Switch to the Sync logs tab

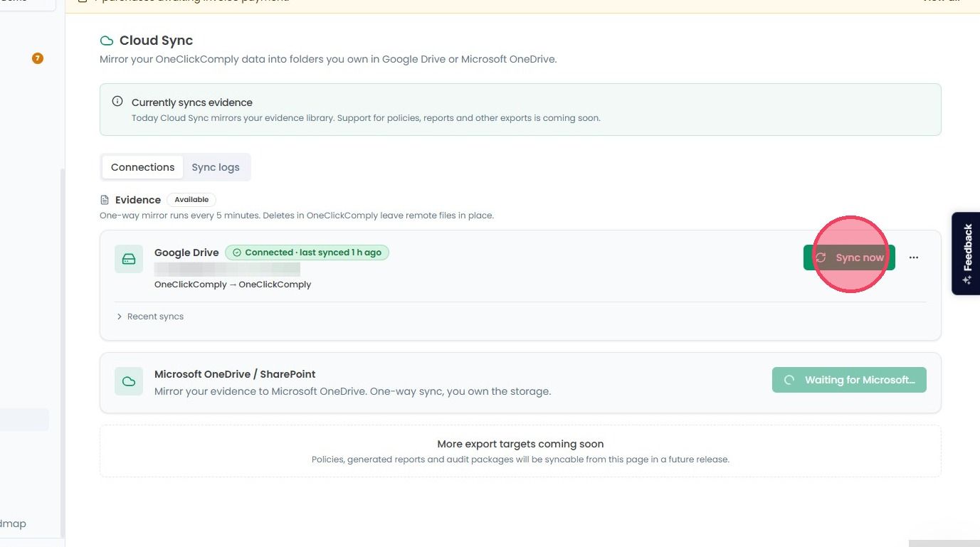(x=216, y=167)
